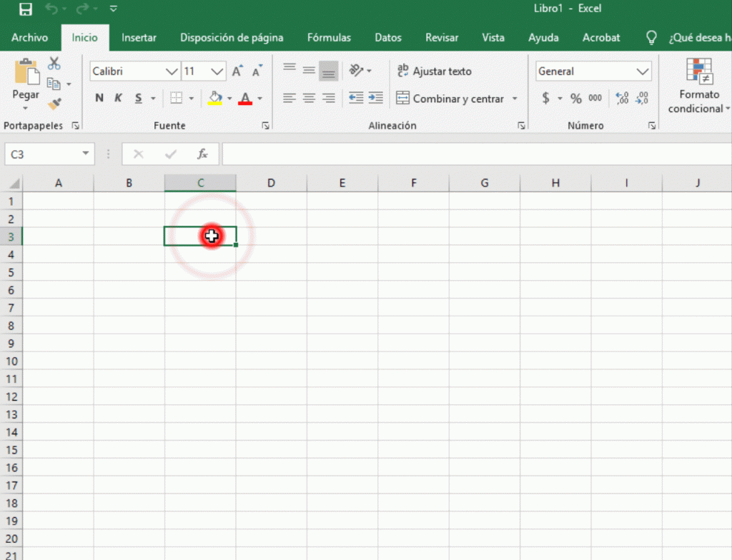Click the Cut scissors icon
Viewport: 732px width, 560px height.
pos(54,64)
